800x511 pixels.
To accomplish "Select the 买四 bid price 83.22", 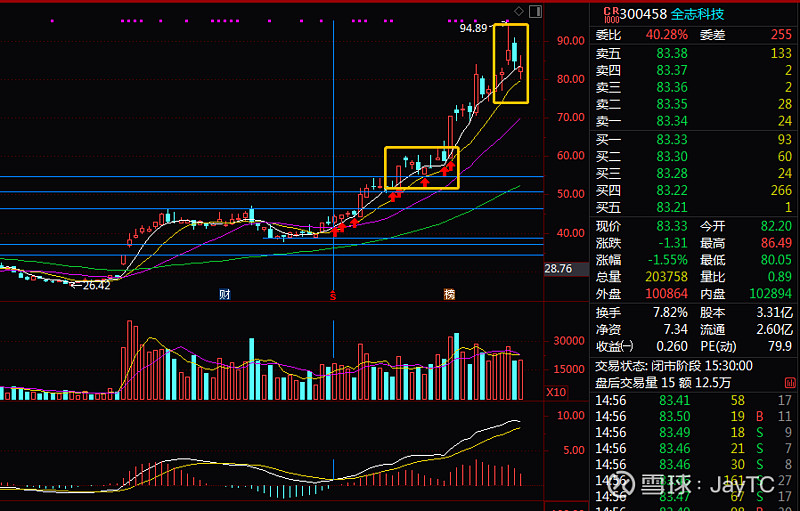I will (x=672, y=190).
